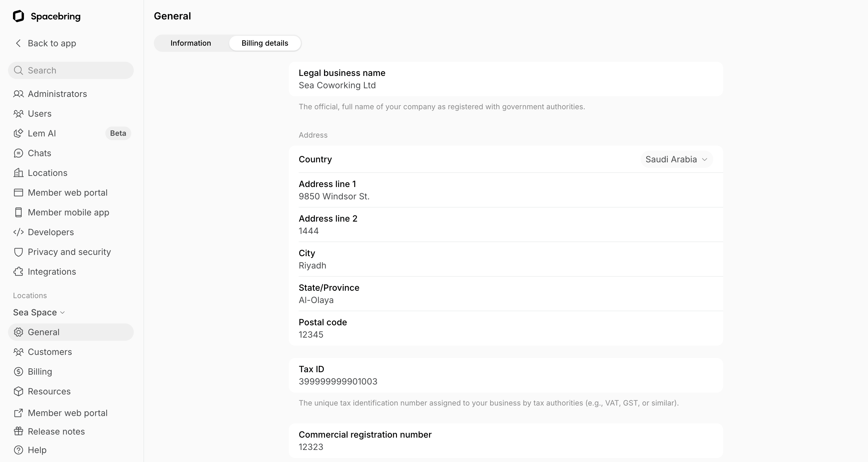Click the Privacy and security shield icon
Viewport: 868px width, 462px height.
pyautogui.click(x=18, y=252)
